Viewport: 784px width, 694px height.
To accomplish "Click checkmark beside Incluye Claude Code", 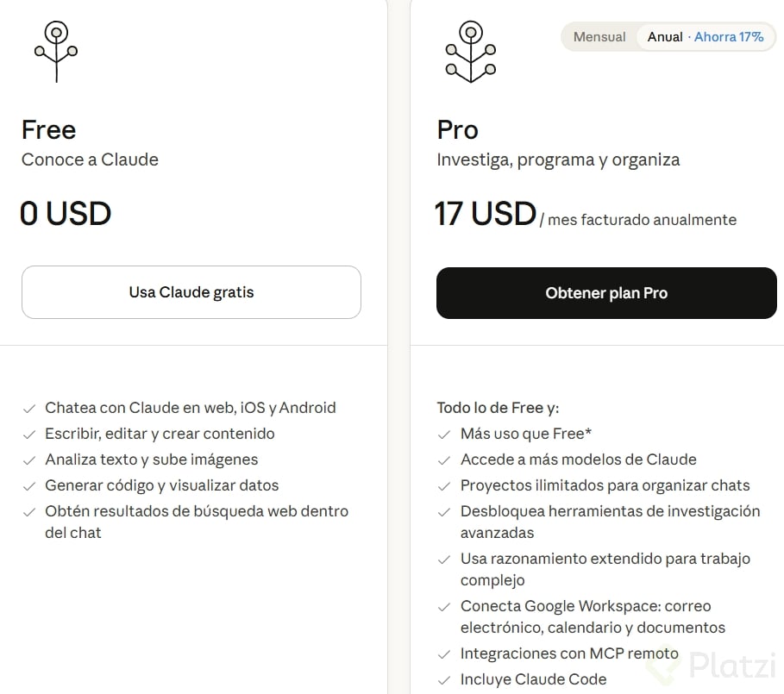I will pos(444,680).
